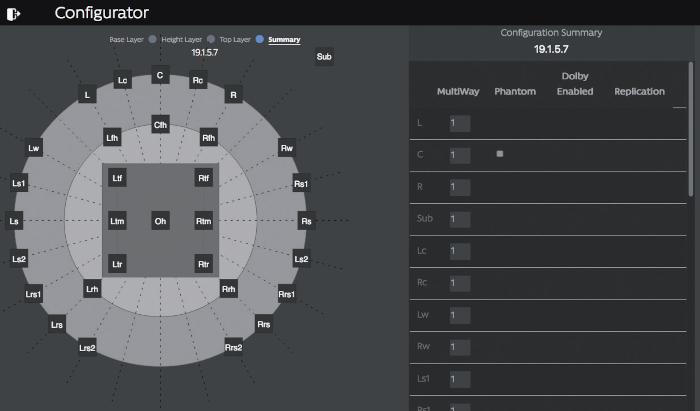Click the MultiWay field for L
The image size is (700, 411).
459,123
